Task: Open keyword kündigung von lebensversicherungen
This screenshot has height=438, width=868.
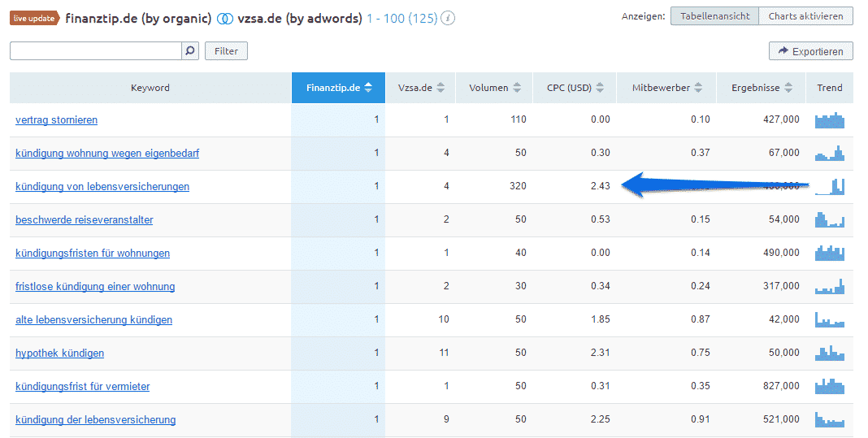Action: tap(102, 187)
